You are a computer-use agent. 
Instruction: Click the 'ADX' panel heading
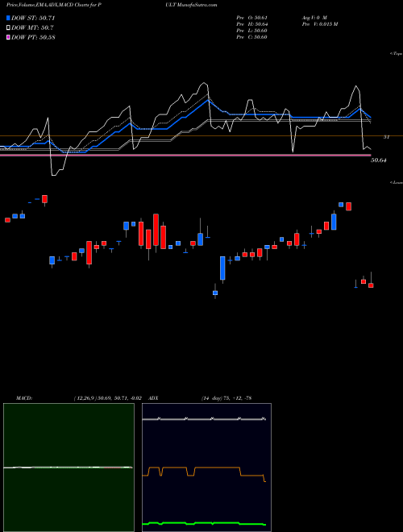pos(153,398)
